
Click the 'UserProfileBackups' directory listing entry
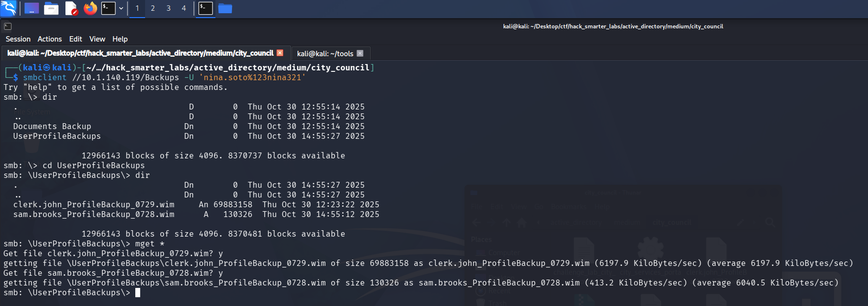point(57,136)
